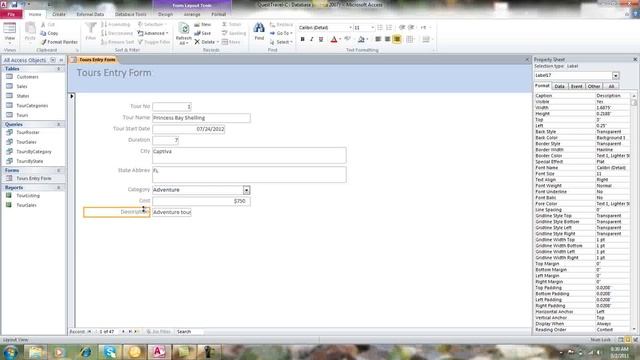Collapse the Queries group in navigation pane
640x360 pixels.
59,124
